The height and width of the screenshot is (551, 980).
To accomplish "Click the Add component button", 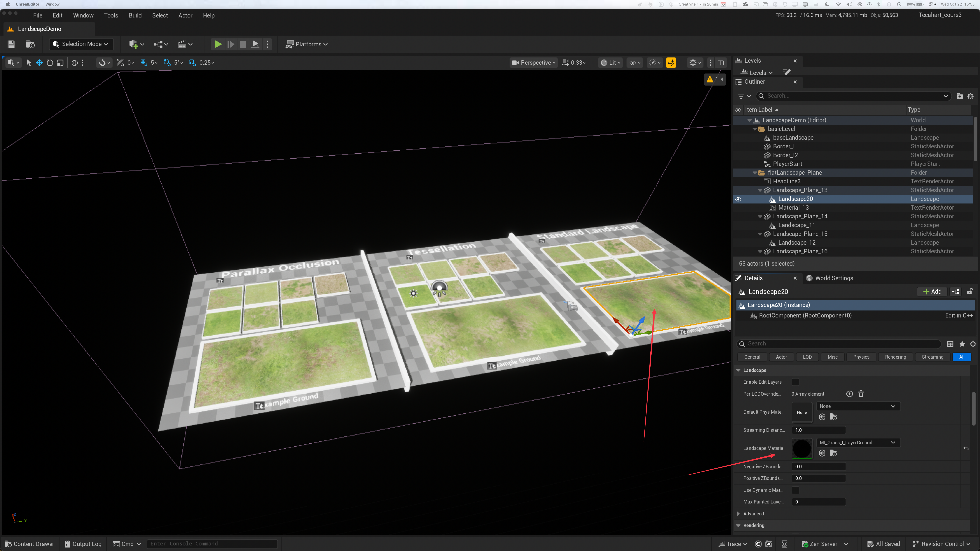I will click(932, 292).
